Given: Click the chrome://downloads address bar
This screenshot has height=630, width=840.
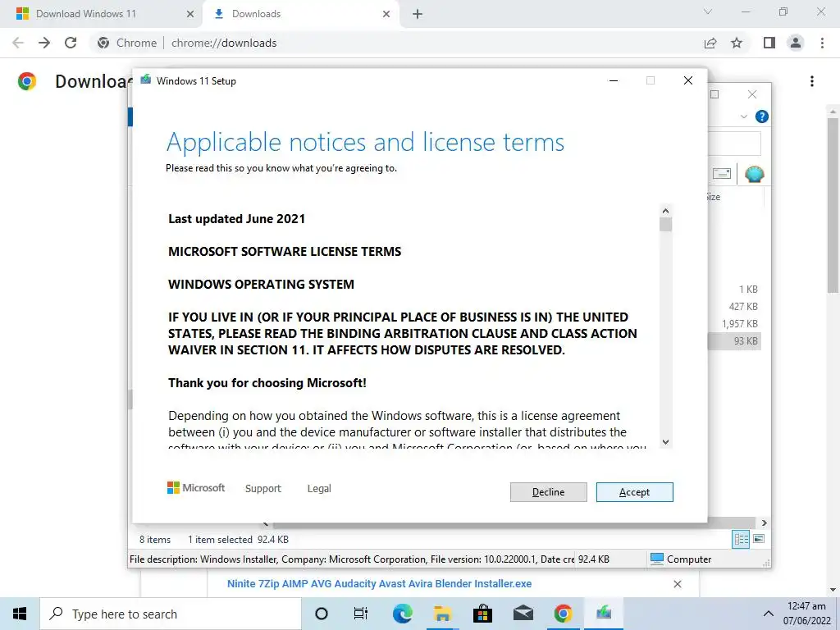Looking at the screenshot, I should tap(396, 43).
